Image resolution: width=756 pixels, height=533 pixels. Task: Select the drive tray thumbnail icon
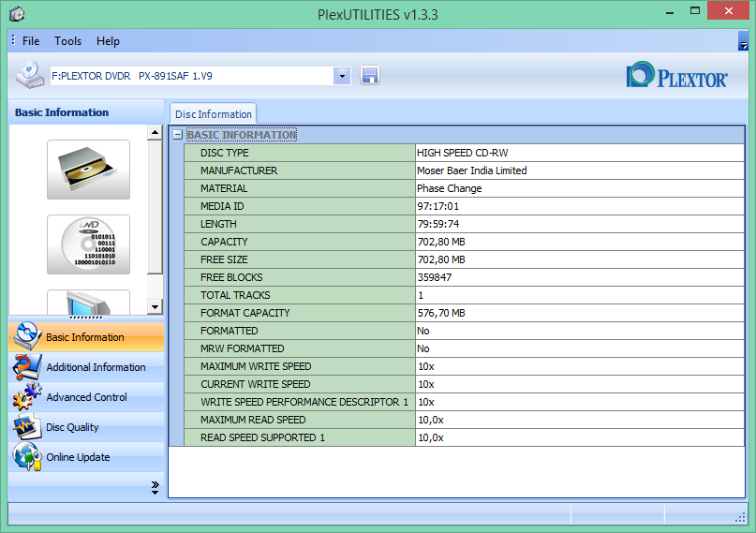[x=88, y=170]
